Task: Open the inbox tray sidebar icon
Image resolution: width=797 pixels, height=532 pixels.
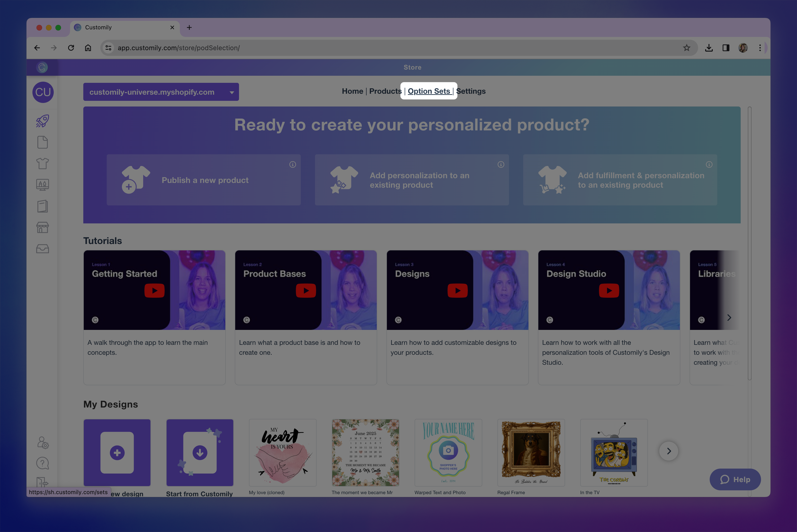Action: pyautogui.click(x=43, y=249)
